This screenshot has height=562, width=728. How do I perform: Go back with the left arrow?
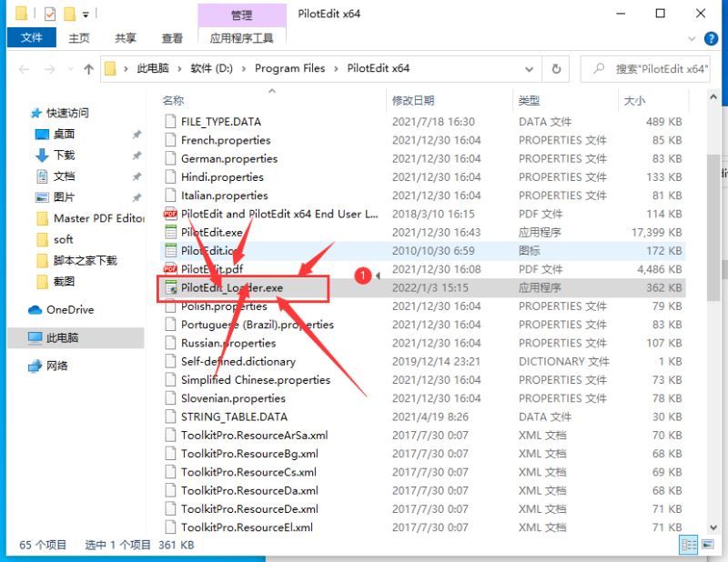coord(25,69)
